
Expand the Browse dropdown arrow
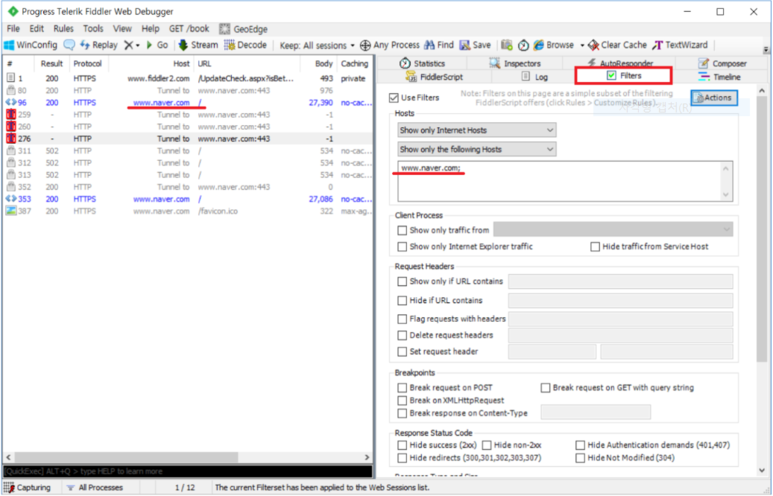[x=582, y=45]
